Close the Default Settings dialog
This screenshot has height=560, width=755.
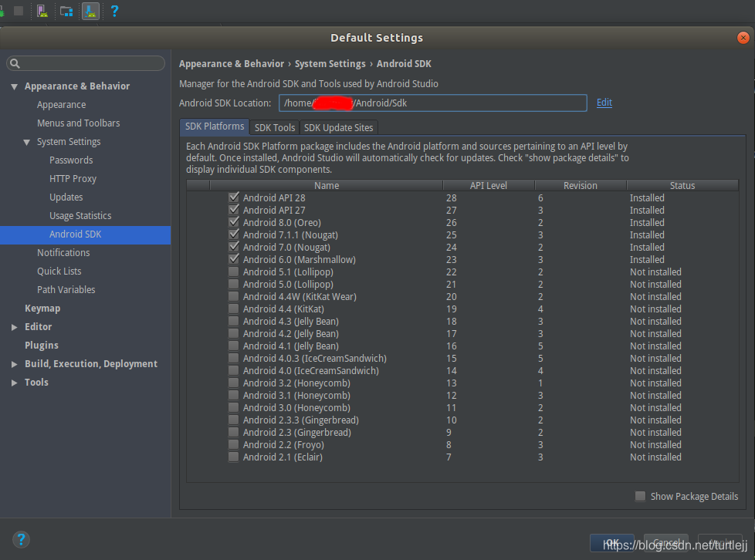(743, 38)
